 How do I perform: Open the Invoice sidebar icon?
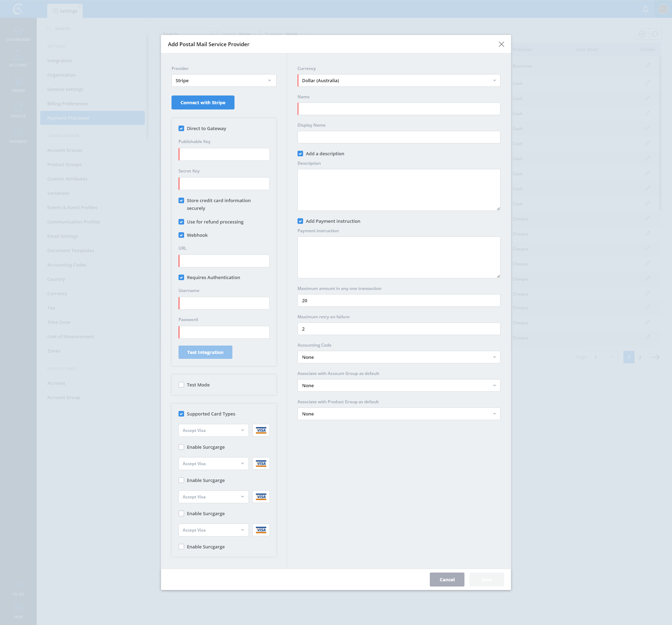[18, 107]
